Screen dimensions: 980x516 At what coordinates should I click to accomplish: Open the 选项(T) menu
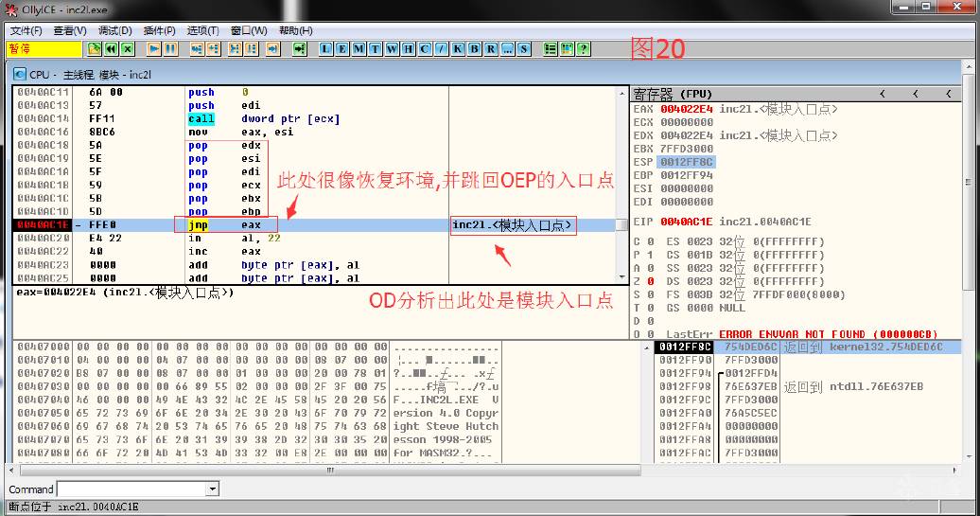point(202,30)
